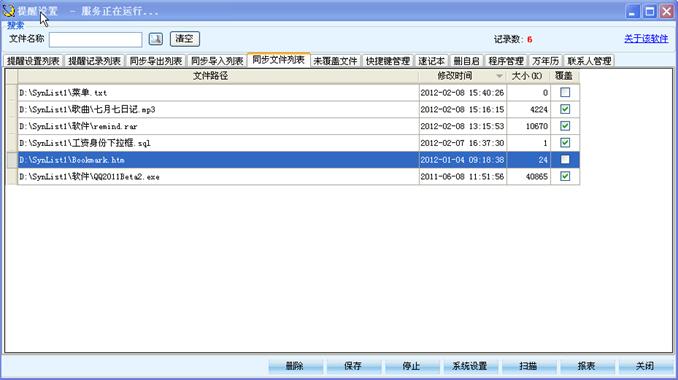This screenshot has height=380, width=678.
Task: Check the 覆盖 box for 菜单.txt
Action: coord(565,92)
